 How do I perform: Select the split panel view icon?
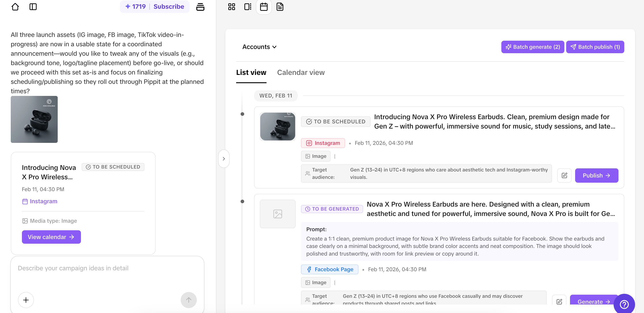pyautogui.click(x=248, y=7)
